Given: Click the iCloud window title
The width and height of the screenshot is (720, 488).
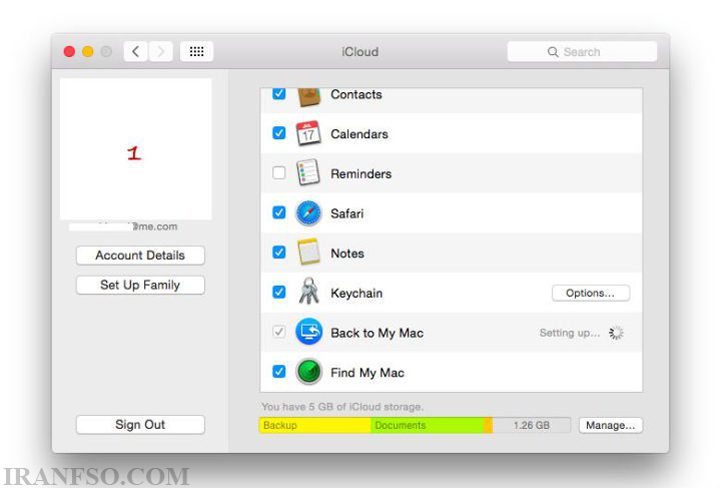Looking at the screenshot, I should tap(360, 52).
